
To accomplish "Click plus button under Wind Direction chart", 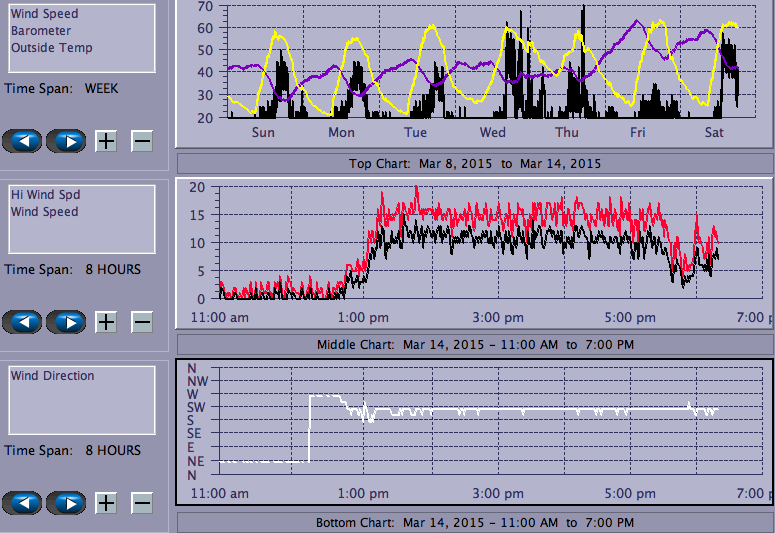I will 106,502.
